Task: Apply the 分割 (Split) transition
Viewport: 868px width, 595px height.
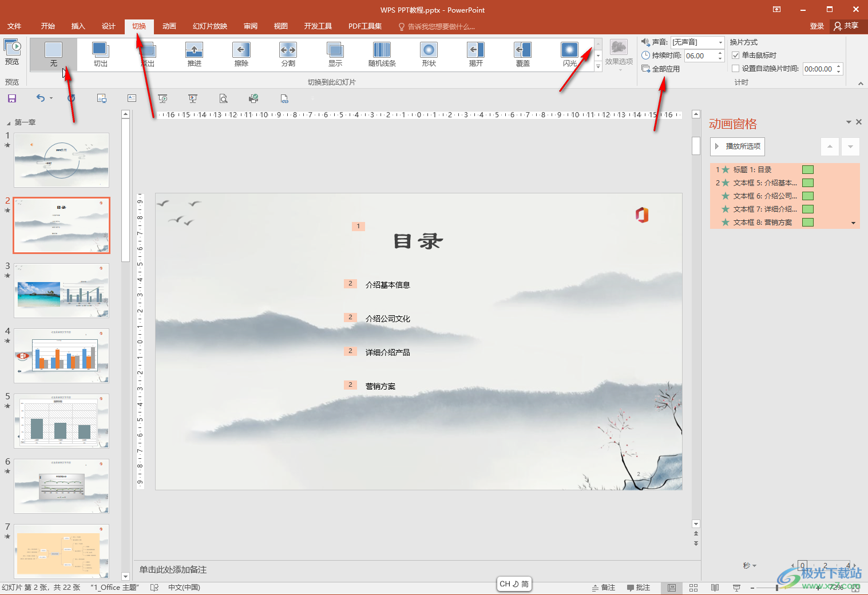Action: (x=288, y=54)
